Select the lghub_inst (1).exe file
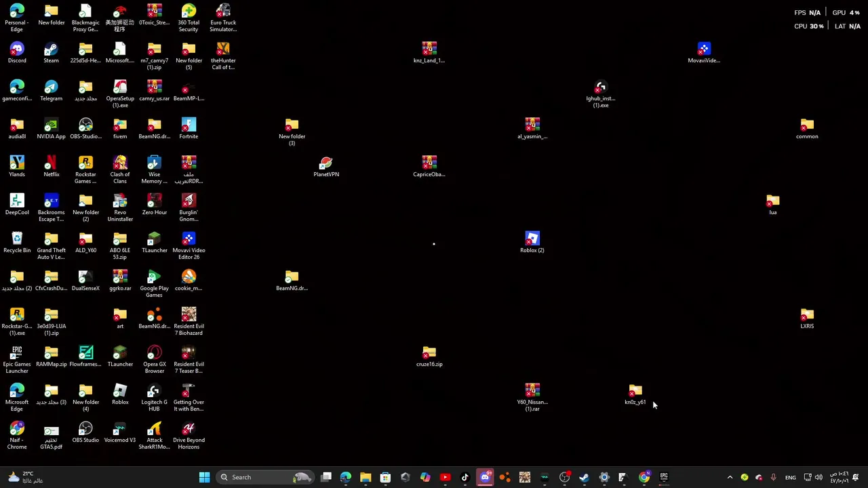The image size is (868, 488). point(600,94)
